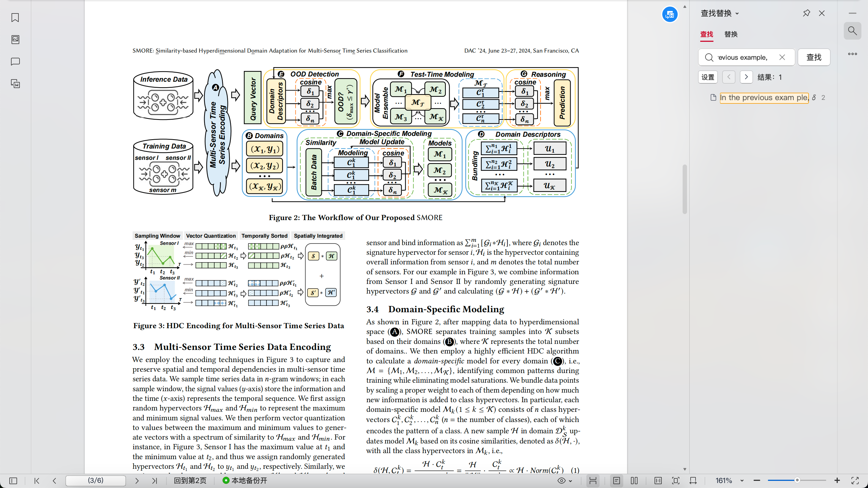The image size is (868, 488).
Task: Jump to the last page
Action: (x=154, y=481)
